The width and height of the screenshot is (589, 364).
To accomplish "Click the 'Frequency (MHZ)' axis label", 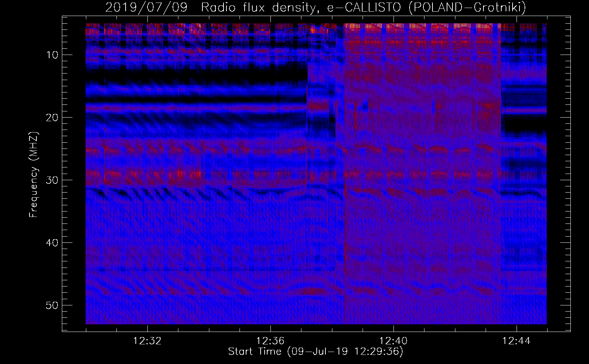I will pos(33,174).
